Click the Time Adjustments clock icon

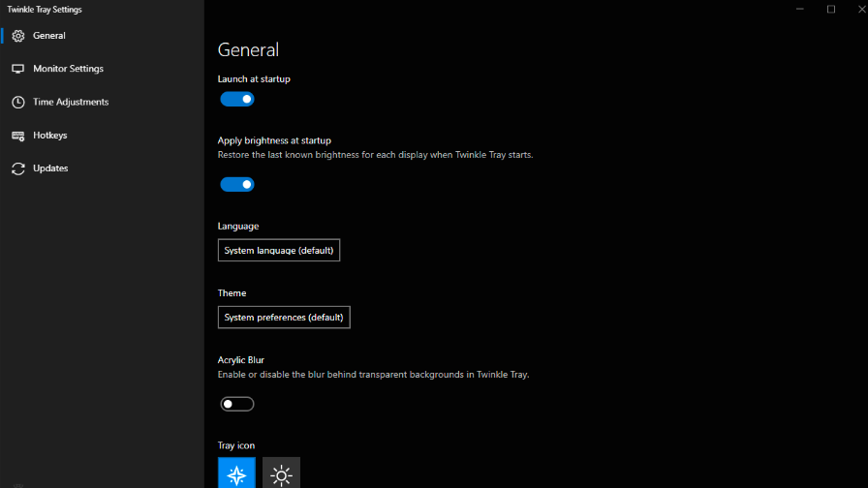pos(17,102)
